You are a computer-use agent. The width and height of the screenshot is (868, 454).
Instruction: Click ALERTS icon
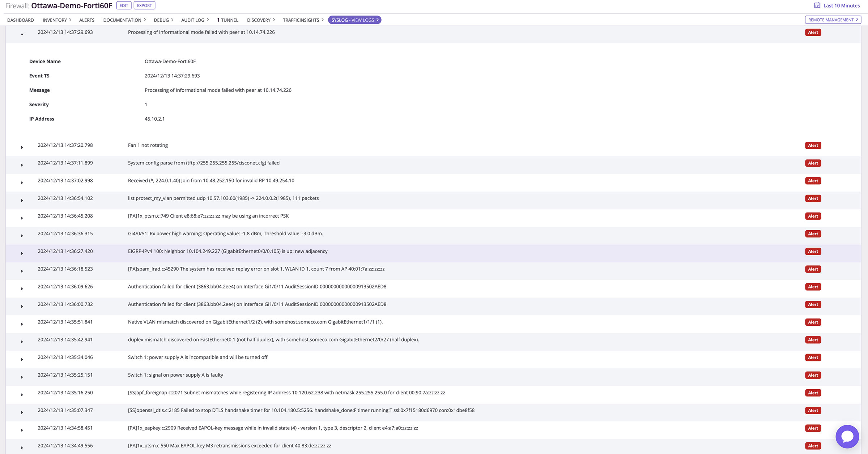[x=87, y=20]
